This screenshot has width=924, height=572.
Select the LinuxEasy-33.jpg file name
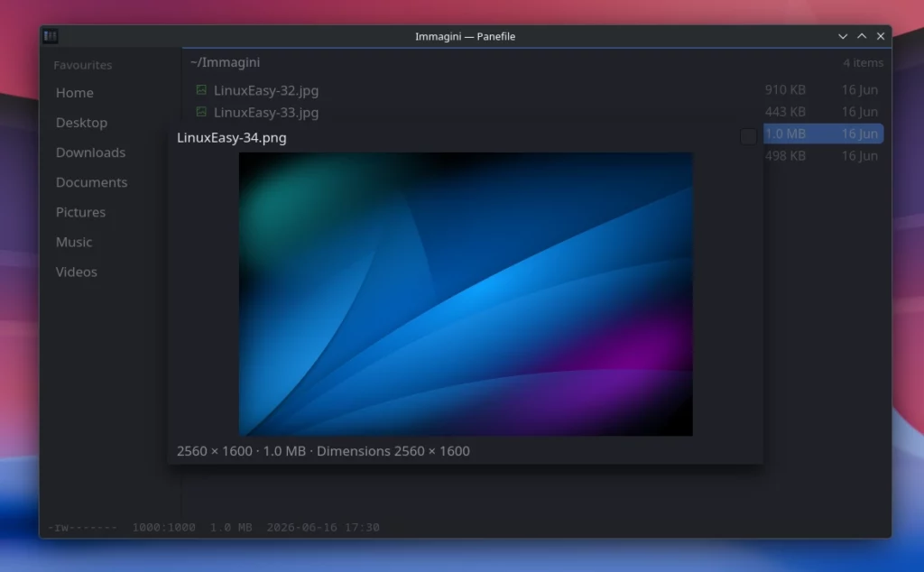point(266,112)
